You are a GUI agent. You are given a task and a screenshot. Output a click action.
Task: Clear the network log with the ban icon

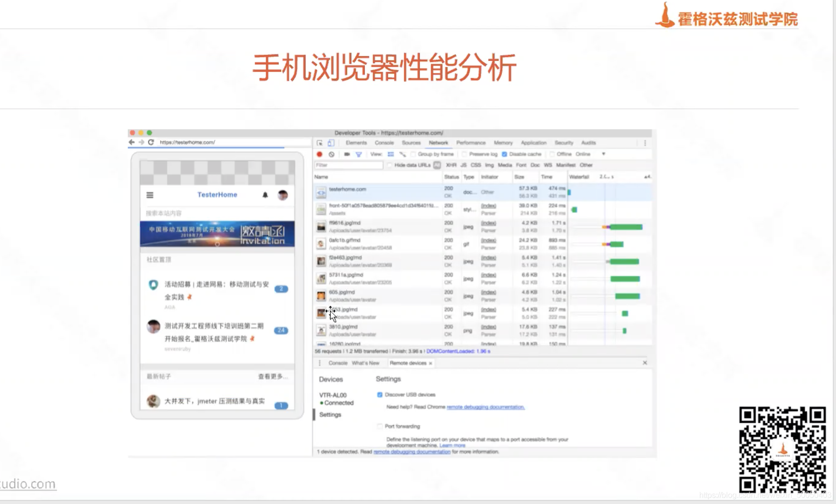[331, 154]
